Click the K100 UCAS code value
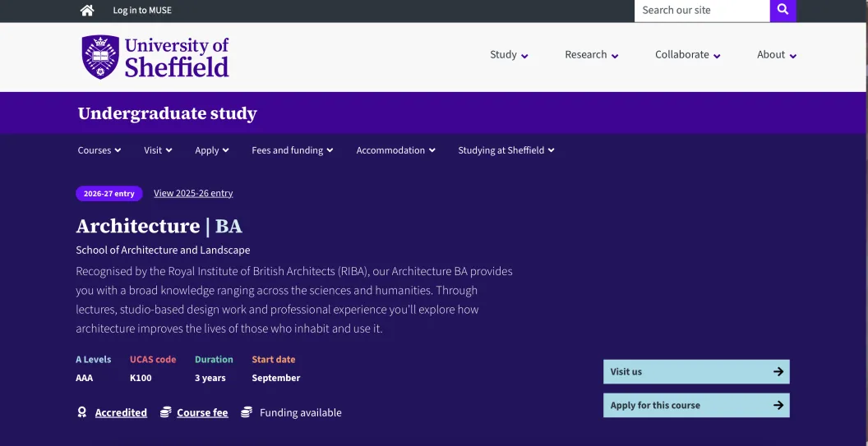The height and width of the screenshot is (446, 868). pos(141,378)
